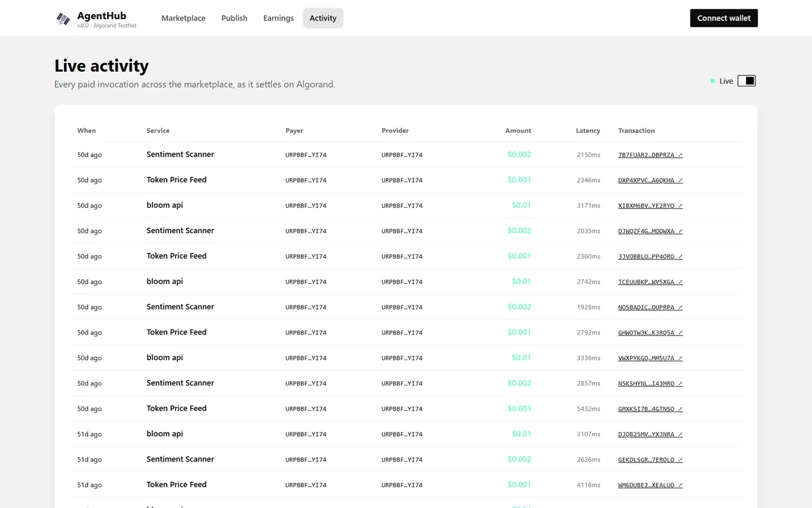
Task: Select the 2626ms latency cell
Action: tap(588, 460)
